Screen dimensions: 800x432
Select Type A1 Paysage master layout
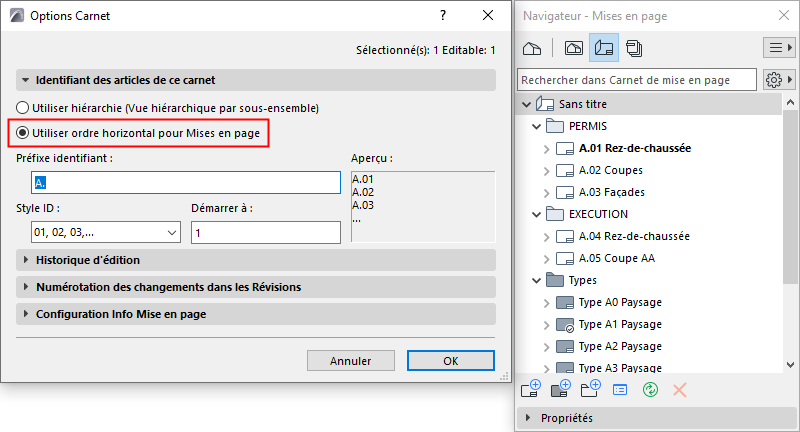pyautogui.click(x=620, y=324)
